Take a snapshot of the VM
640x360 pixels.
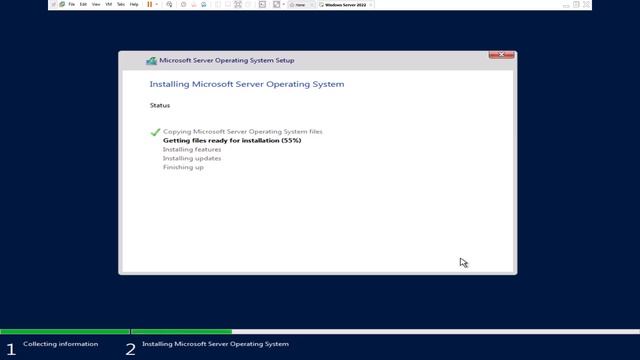183,4
